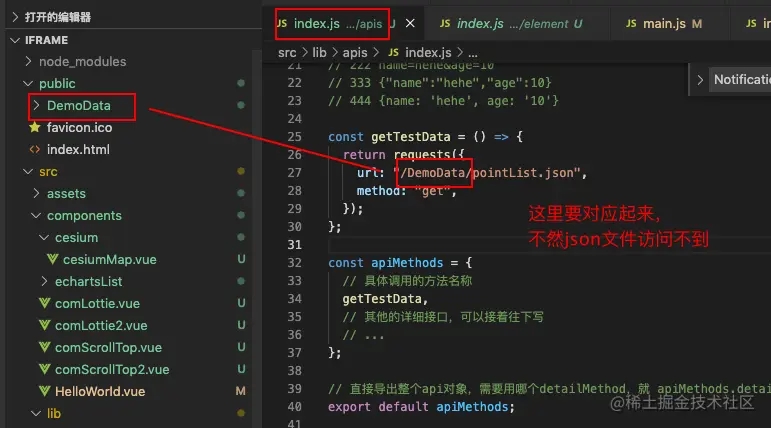Click JS icon on main.js tab
This screenshot has width=771, height=428.
tap(631, 24)
